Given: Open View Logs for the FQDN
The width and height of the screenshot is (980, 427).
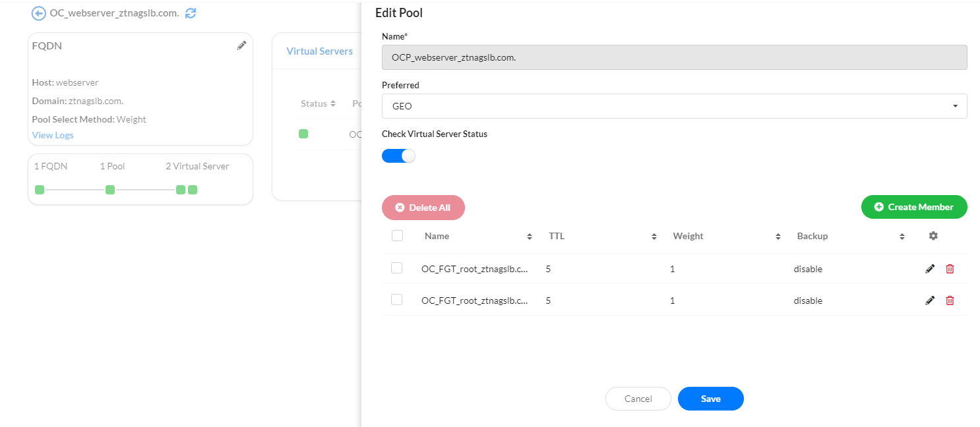Looking at the screenshot, I should click(x=53, y=134).
